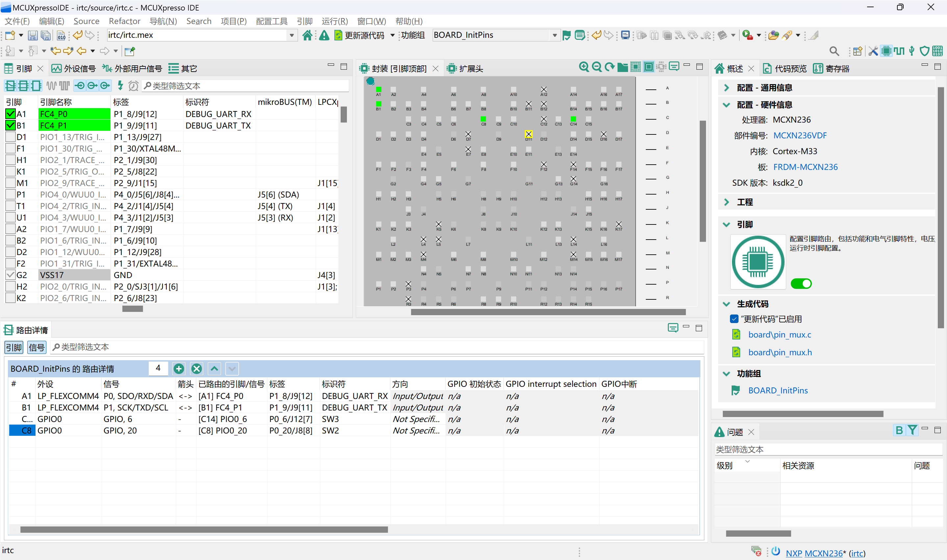Expand the general configuration info section
Screen dimensions: 947x560
[x=726, y=87]
